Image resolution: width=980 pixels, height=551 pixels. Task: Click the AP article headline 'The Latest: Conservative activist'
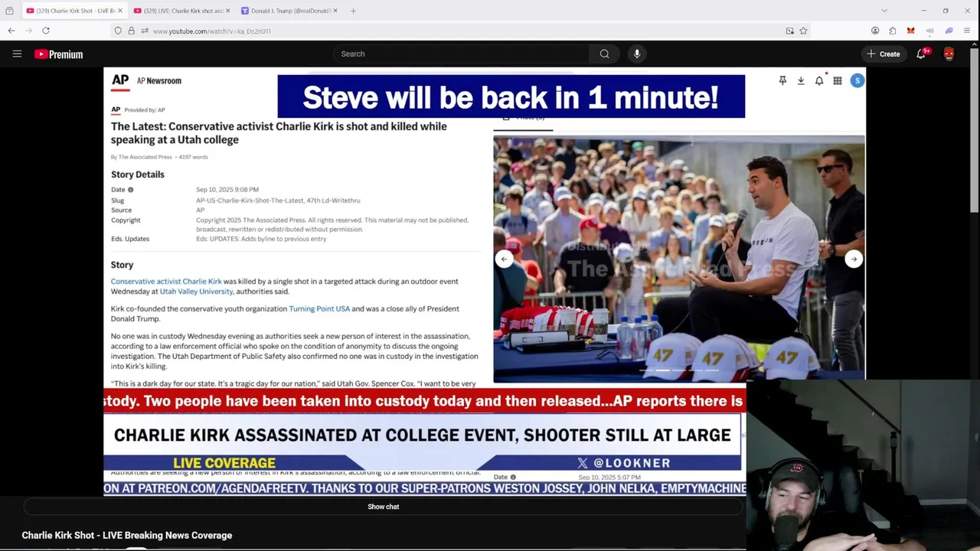click(279, 132)
